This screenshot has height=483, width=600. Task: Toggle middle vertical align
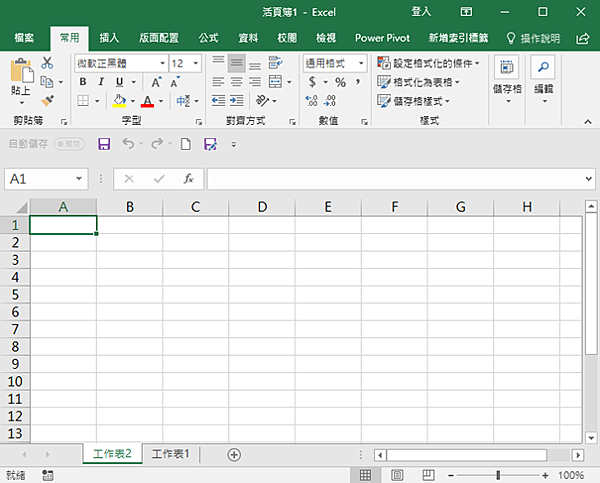[236, 63]
